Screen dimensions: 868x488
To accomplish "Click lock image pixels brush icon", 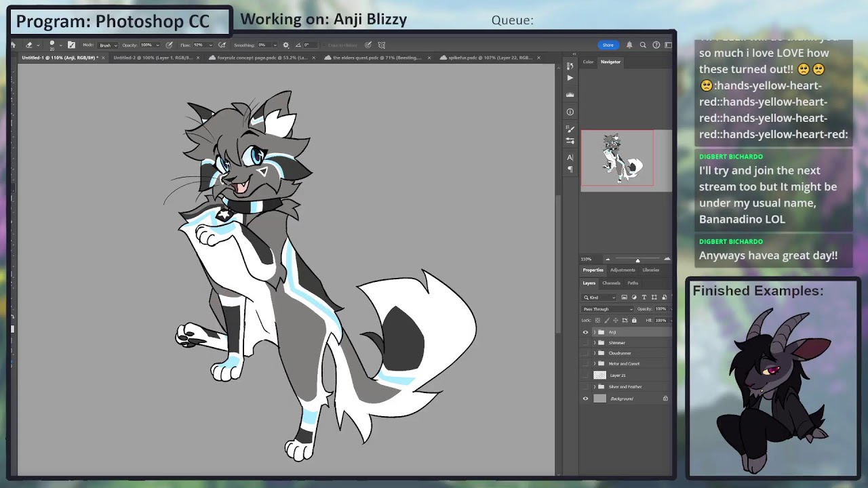I will point(607,321).
